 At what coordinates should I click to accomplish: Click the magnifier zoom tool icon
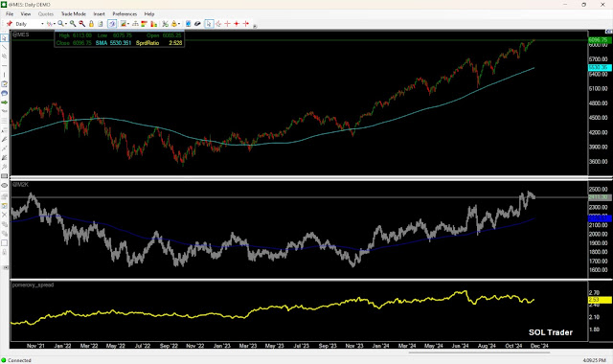(x=60, y=24)
